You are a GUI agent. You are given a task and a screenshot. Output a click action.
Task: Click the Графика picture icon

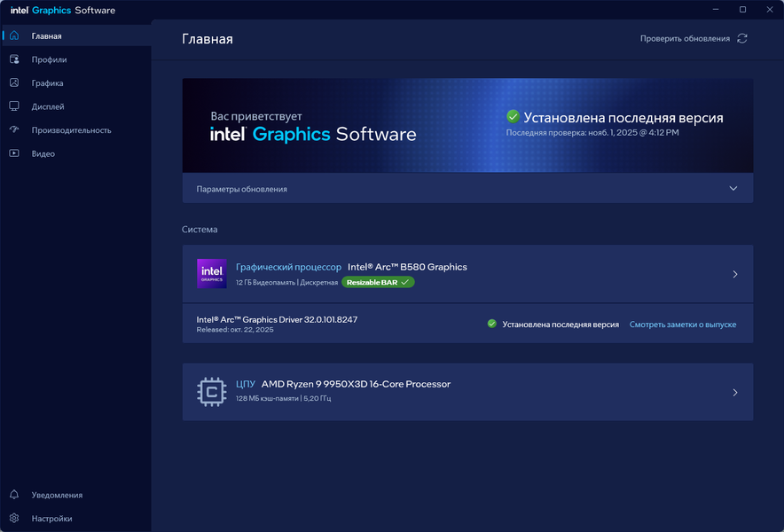click(x=14, y=82)
